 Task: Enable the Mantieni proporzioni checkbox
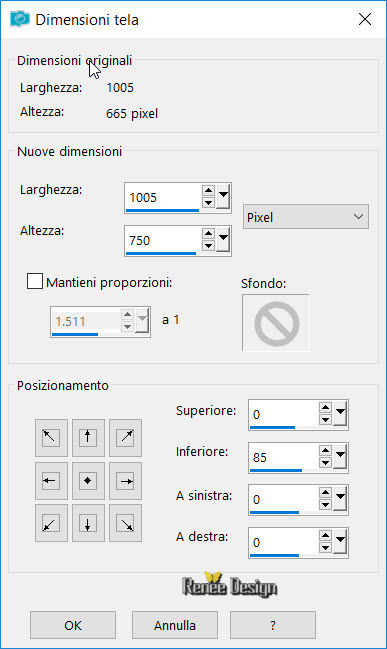click(35, 281)
